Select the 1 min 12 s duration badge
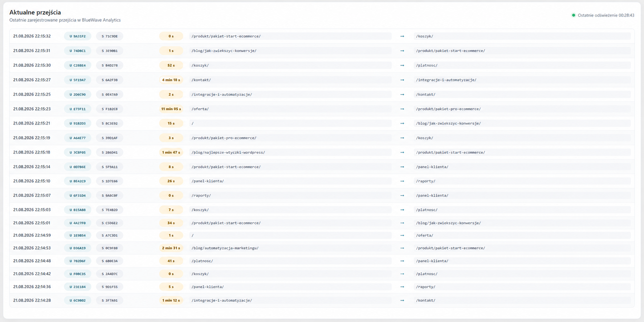644x322 pixels. [171, 301]
